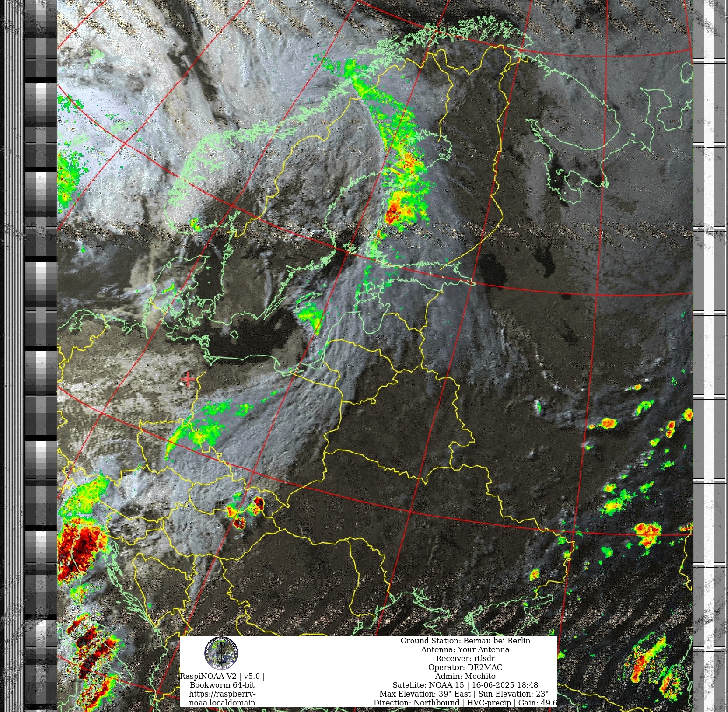Select the 'Satellite: NOAA 15' date line
The image size is (728, 712).
[465, 685]
